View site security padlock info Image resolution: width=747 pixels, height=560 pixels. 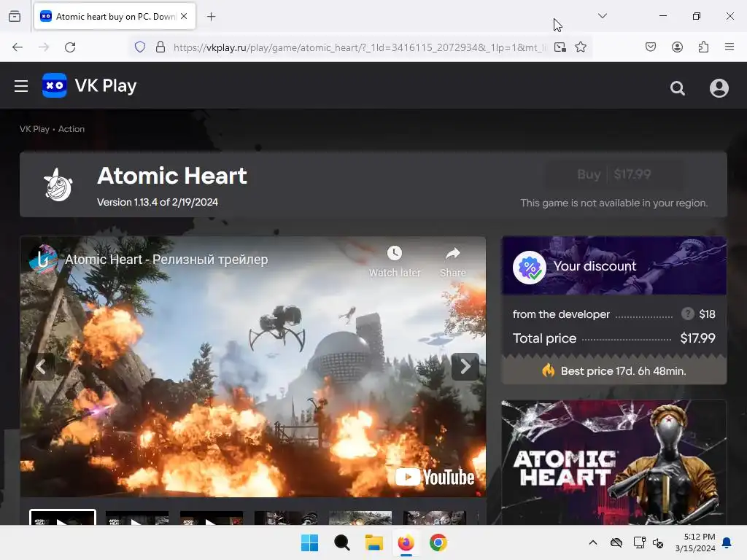(x=160, y=47)
